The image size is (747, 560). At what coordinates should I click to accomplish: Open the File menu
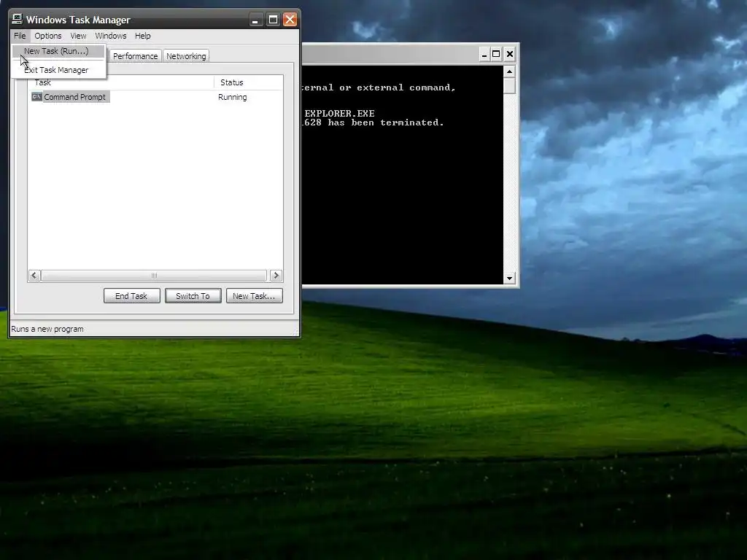[x=20, y=36]
